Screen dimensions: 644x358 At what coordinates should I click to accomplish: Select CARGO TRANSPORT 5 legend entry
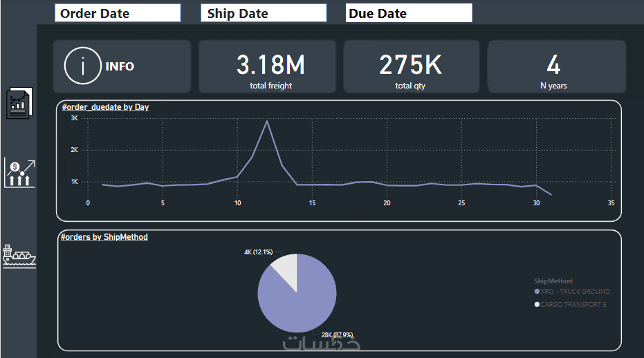(573, 305)
